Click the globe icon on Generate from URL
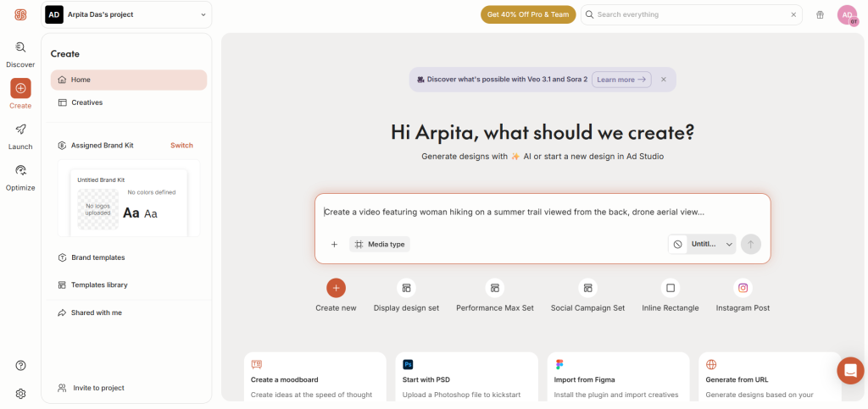868x409 pixels. [x=711, y=364]
